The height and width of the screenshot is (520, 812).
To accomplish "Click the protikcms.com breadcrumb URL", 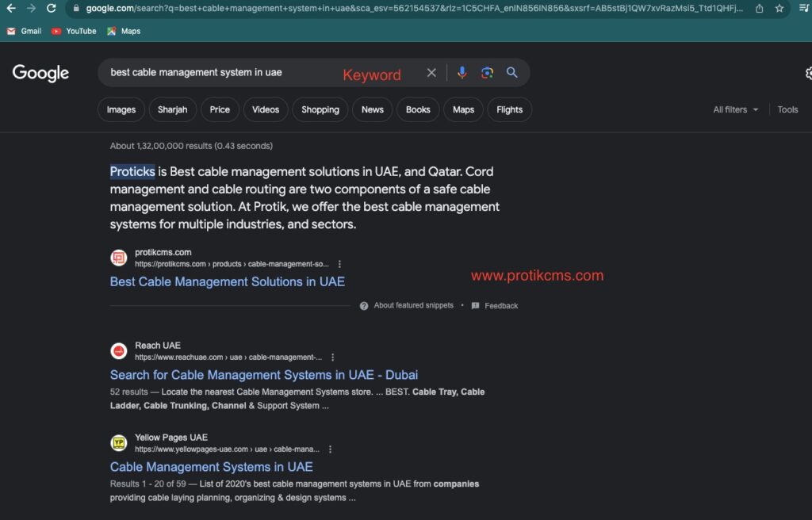I will tap(232, 264).
